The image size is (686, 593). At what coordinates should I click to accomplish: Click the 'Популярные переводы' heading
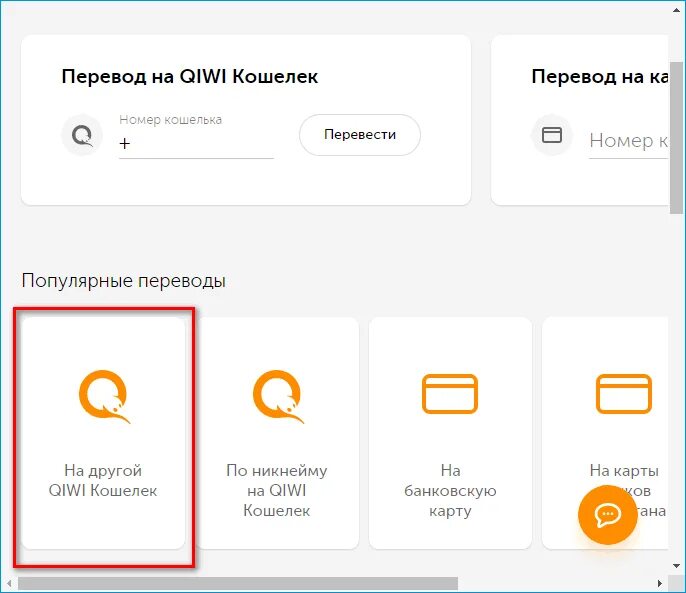tap(123, 281)
